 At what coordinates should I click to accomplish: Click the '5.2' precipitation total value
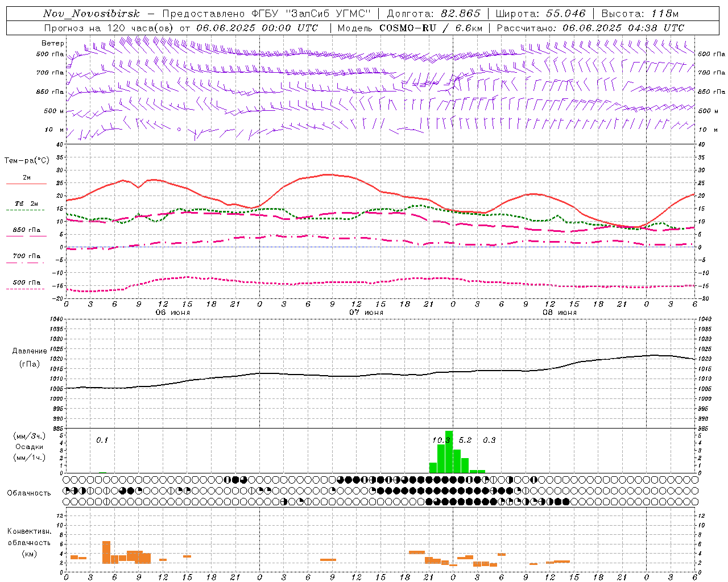465,440
